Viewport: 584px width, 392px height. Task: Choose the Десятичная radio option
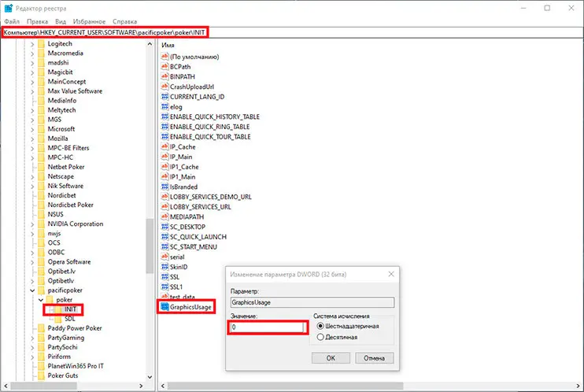[x=320, y=337]
